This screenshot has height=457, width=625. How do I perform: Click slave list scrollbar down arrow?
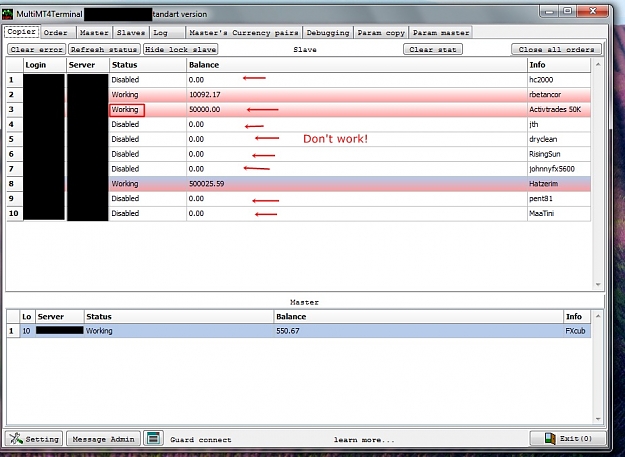(598, 284)
